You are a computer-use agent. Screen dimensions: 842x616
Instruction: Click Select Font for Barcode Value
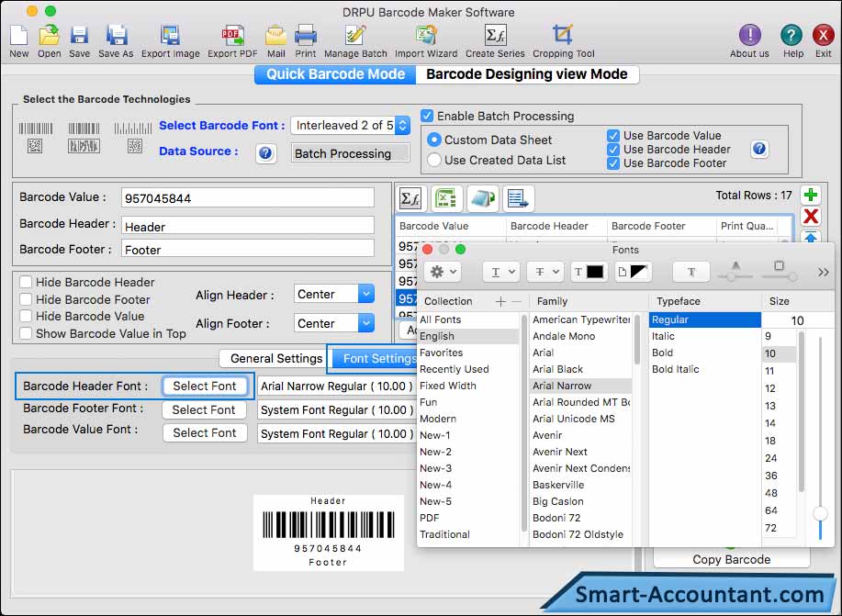[x=205, y=433]
